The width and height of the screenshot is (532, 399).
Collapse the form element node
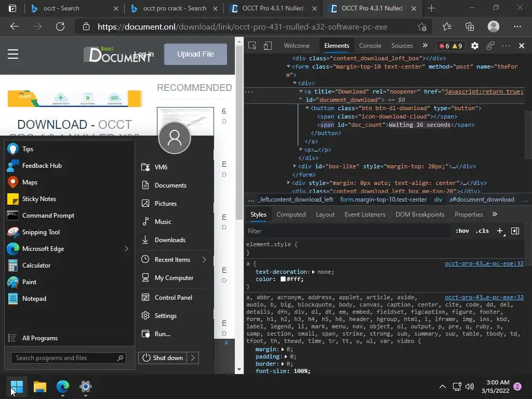coord(288,66)
